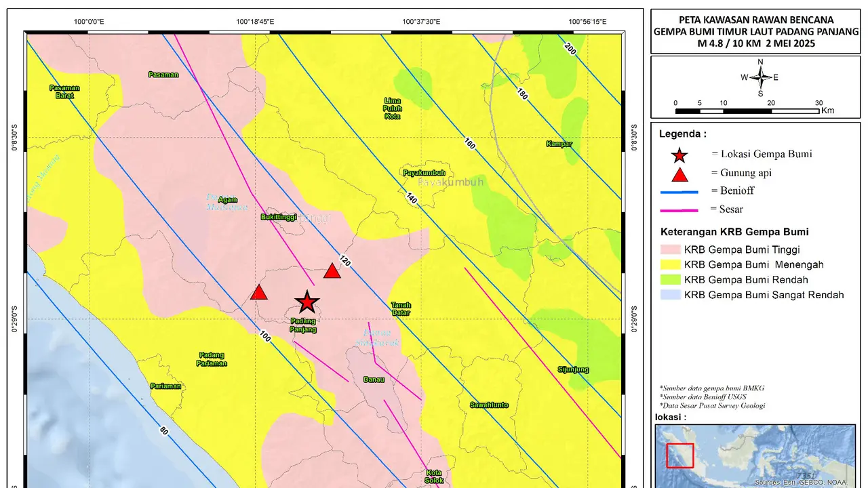Click the red earthquake star on map
The height and width of the screenshot is (488, 868).
point(307,302)
